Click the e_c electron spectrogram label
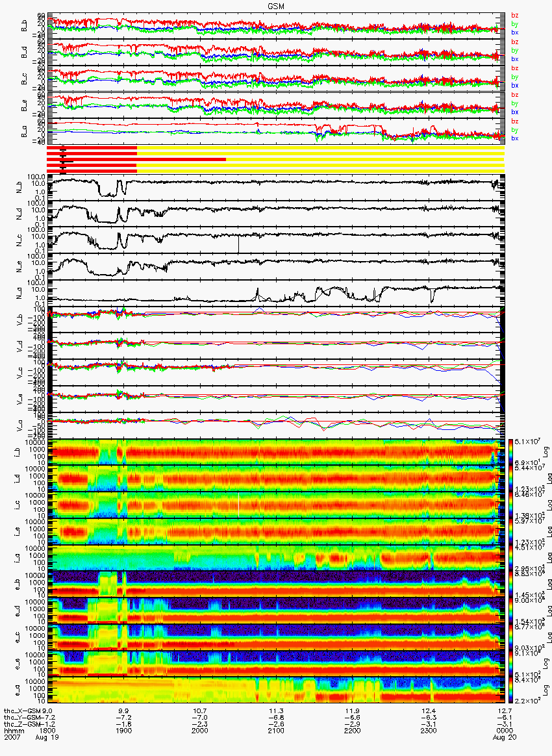This screenshot has width=552, height=756. pyautogui.click(x=18, y=638)
